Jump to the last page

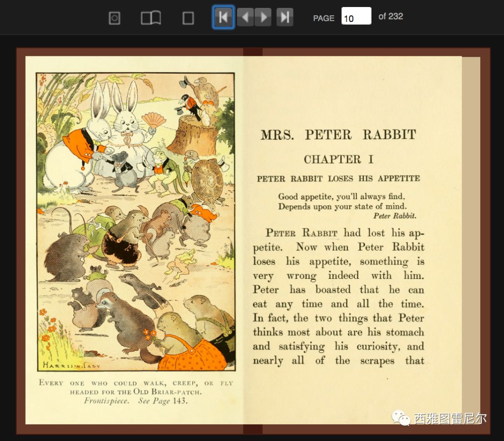tap(285, 17)
